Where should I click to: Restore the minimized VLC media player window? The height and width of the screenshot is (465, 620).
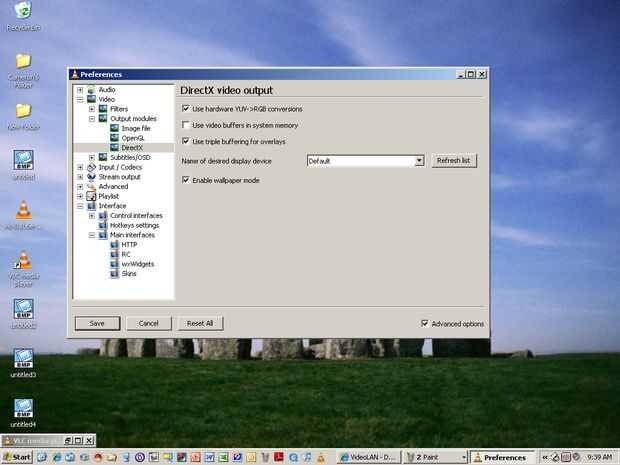tap(68, 440)
